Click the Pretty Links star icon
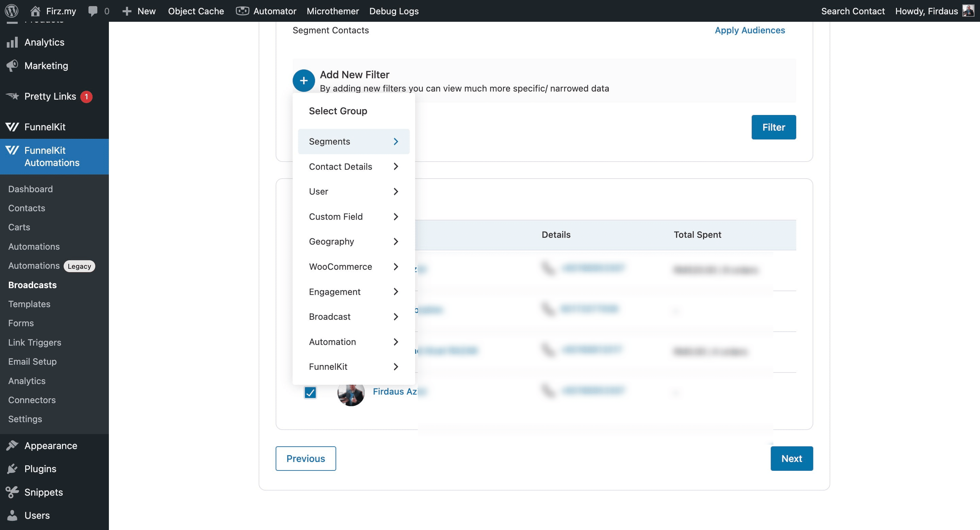 coord(12,96)
